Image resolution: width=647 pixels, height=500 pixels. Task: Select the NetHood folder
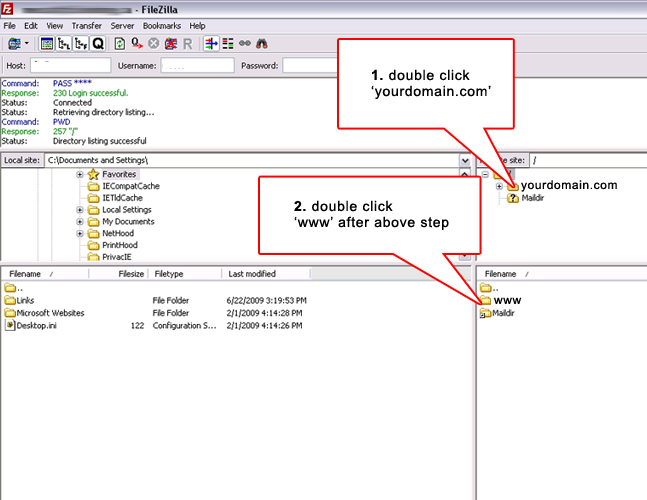pyautogui.click(x=118, y=233)
